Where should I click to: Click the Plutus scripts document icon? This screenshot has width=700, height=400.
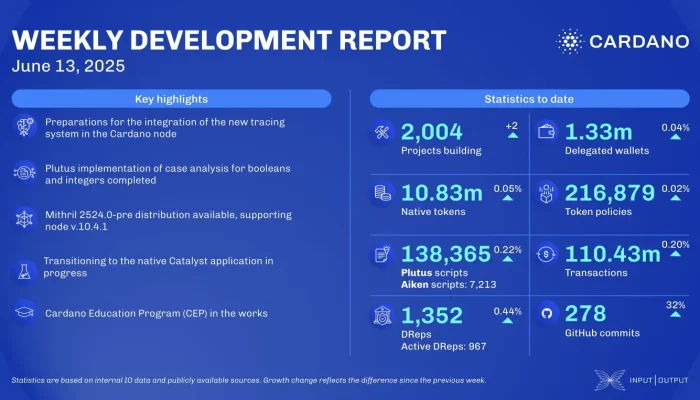pos(381,255)
